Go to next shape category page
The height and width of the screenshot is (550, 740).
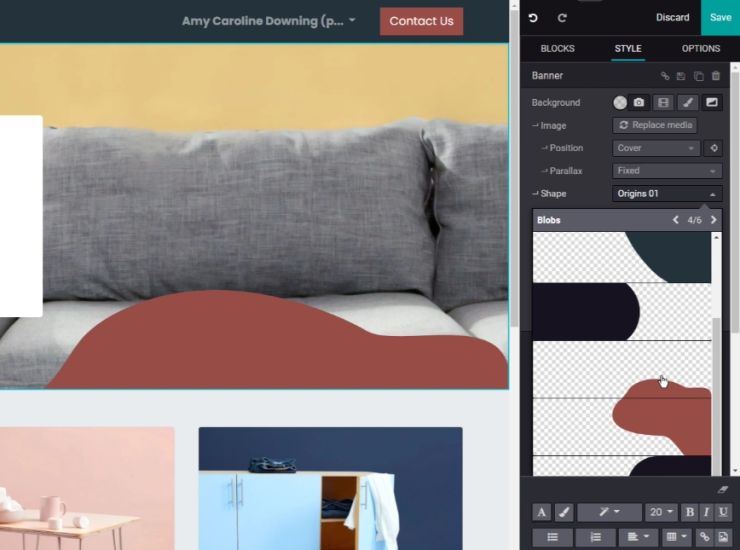click(713, 220)
